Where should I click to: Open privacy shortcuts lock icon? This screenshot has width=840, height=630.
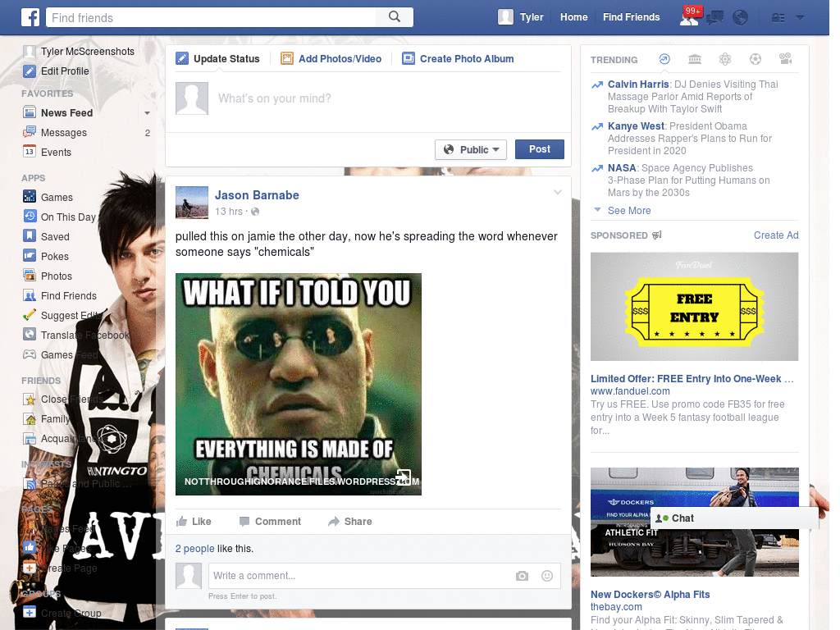[x=778, y=18]
